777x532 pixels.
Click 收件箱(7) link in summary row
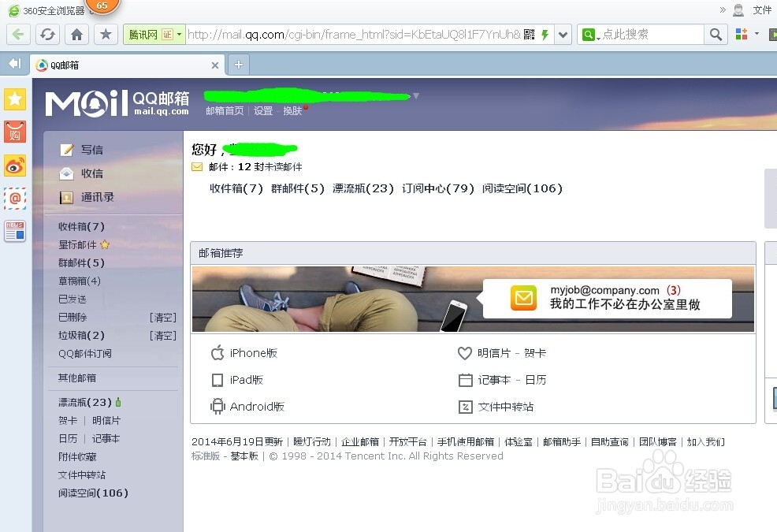236,188
